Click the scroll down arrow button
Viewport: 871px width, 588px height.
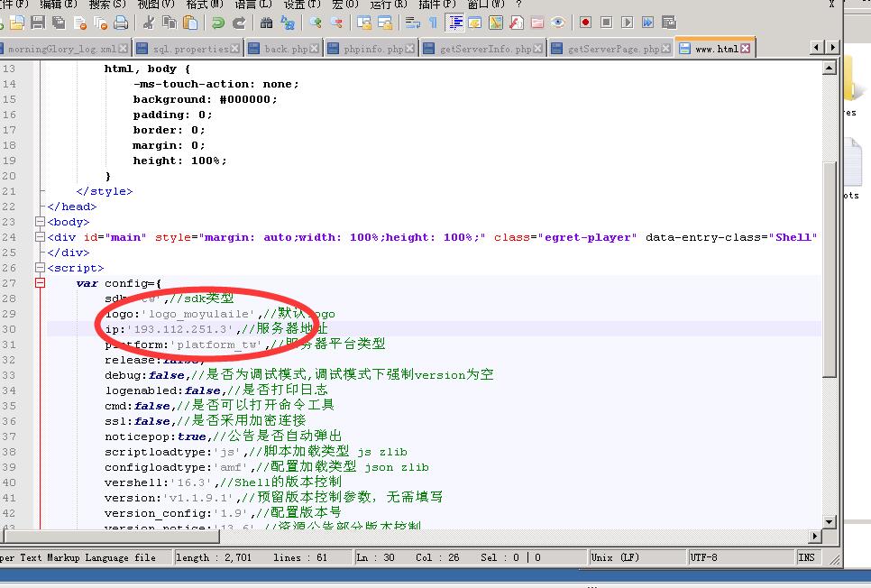coord(830,522)
